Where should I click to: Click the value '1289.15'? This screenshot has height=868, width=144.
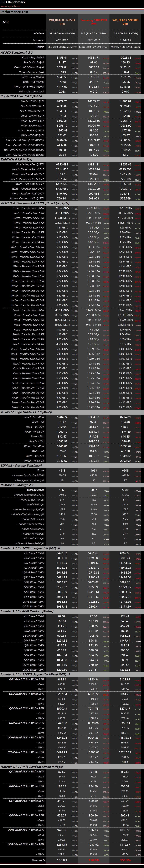(x=62, y=844)
